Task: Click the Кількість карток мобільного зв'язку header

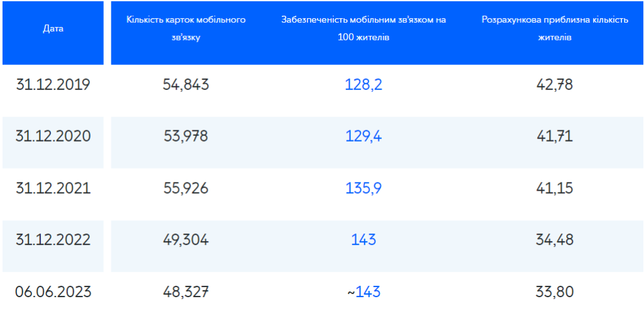Action: point(186,29)
